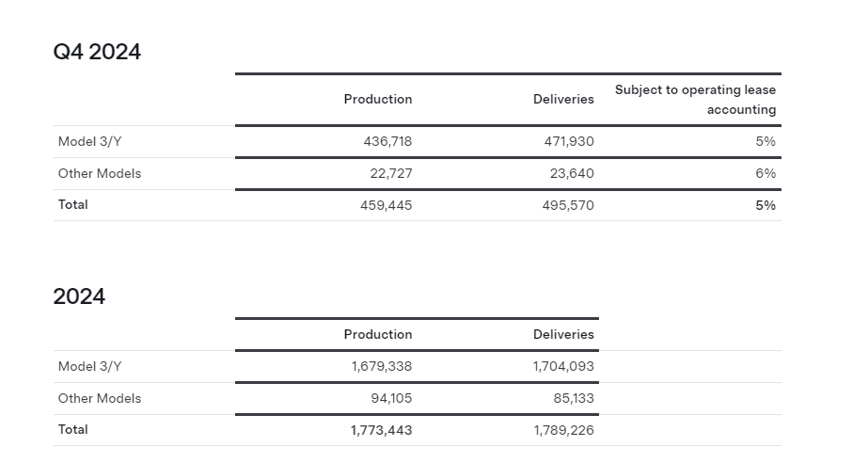This screenshot has height=463, width=868.
Task: Click the Subject to operating lease accounting header
Action: point(695,100)
